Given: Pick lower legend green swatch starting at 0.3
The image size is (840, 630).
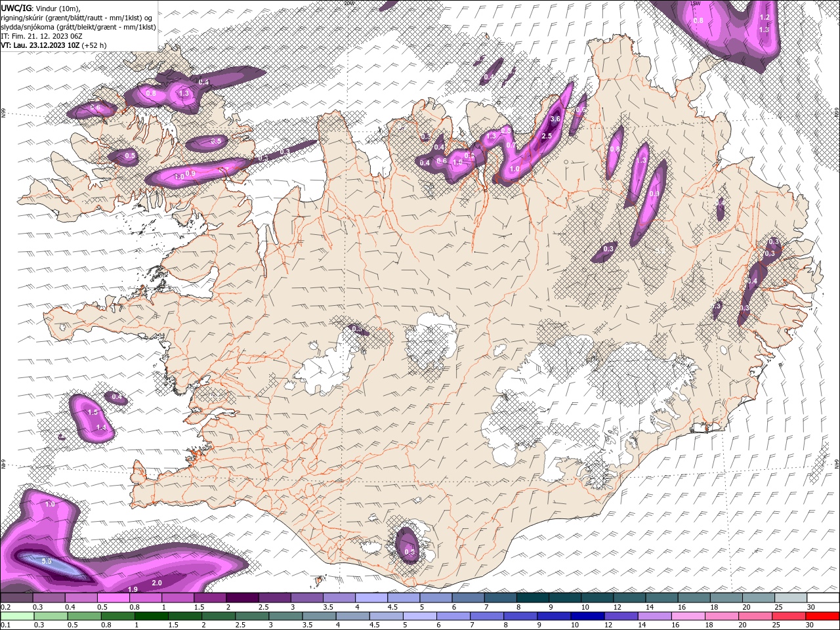Looking at the screenshot, I should click(x=51, y=616).
